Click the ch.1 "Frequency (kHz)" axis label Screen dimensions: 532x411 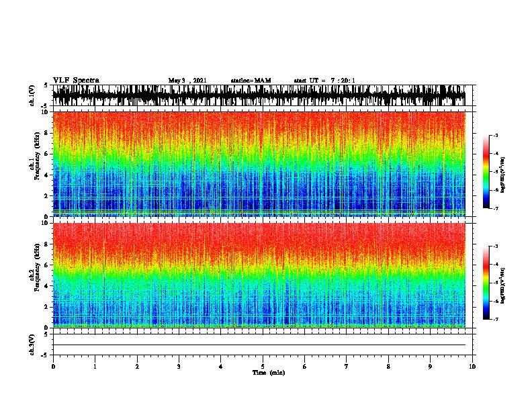(x=37, y=156)
